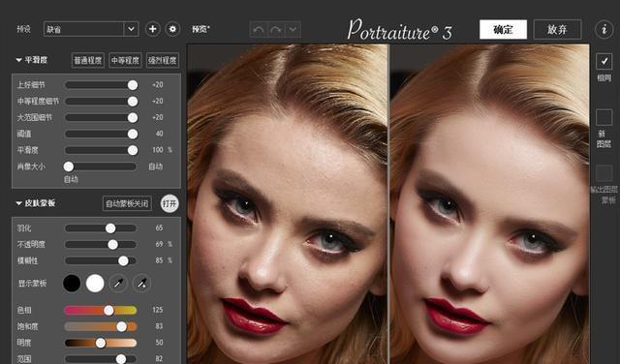Toggle the 打开 skin mask switch
The height and width of the screenshot is (364, 620).
click(170, 203)
